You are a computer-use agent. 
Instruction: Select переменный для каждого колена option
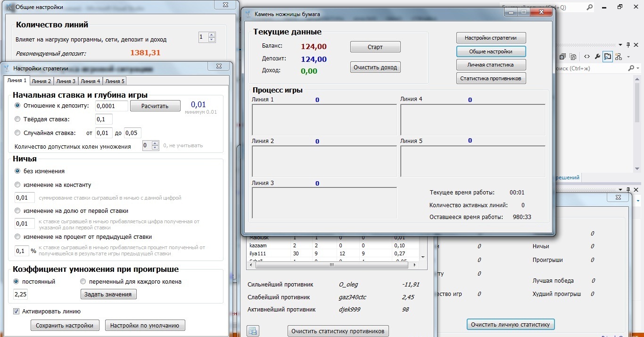[x=83, y=282]
